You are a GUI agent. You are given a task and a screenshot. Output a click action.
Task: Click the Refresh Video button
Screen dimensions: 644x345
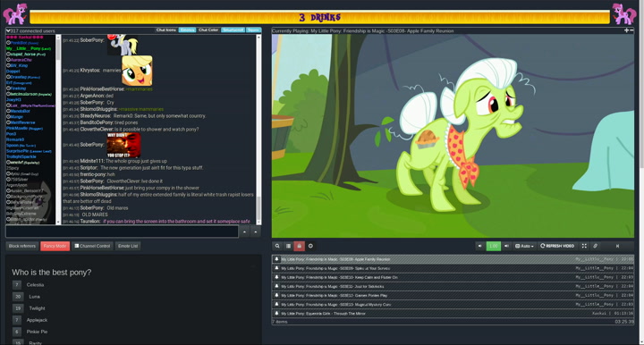[x=557, y=246]
